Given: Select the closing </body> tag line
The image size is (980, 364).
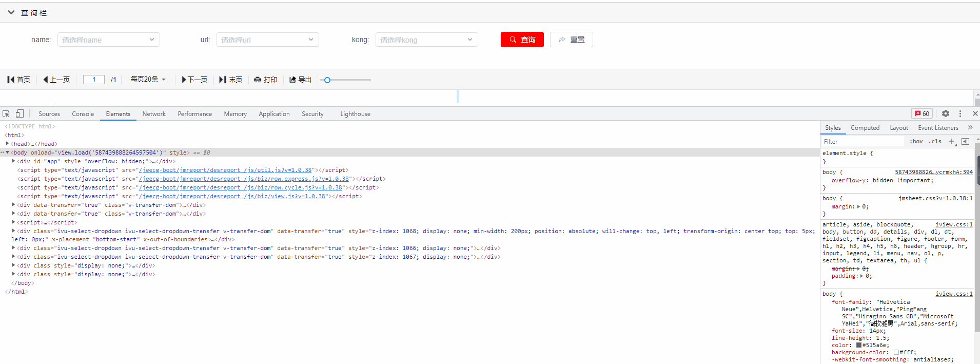Looking at the screenshot, I should [x=23, y=283].
